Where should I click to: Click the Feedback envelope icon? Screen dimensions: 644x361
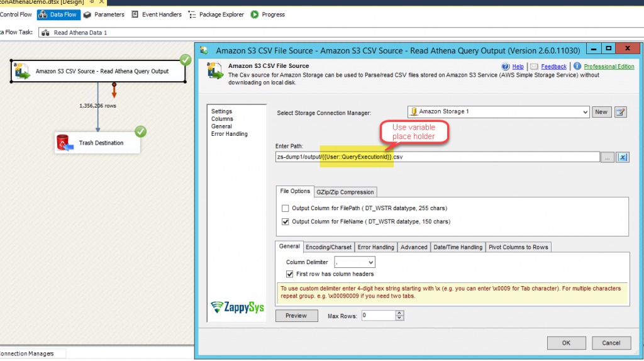tap(534, 66)
